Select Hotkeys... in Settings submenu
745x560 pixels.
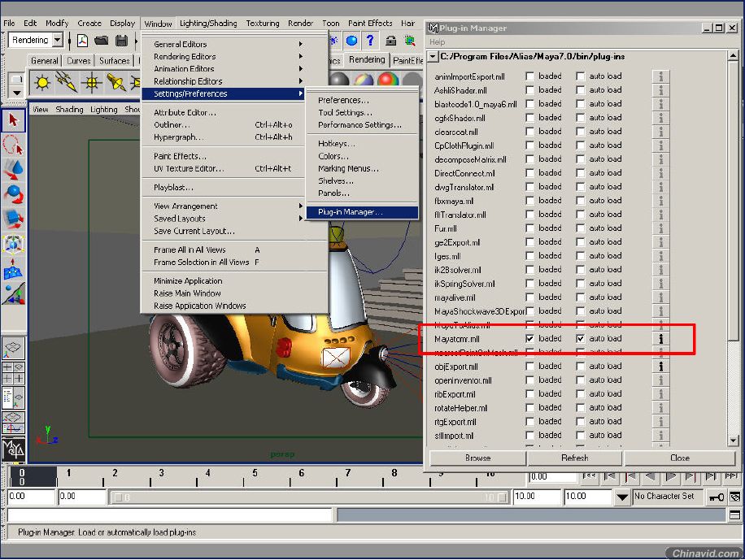pyautogui.click(x=362, y=143)
